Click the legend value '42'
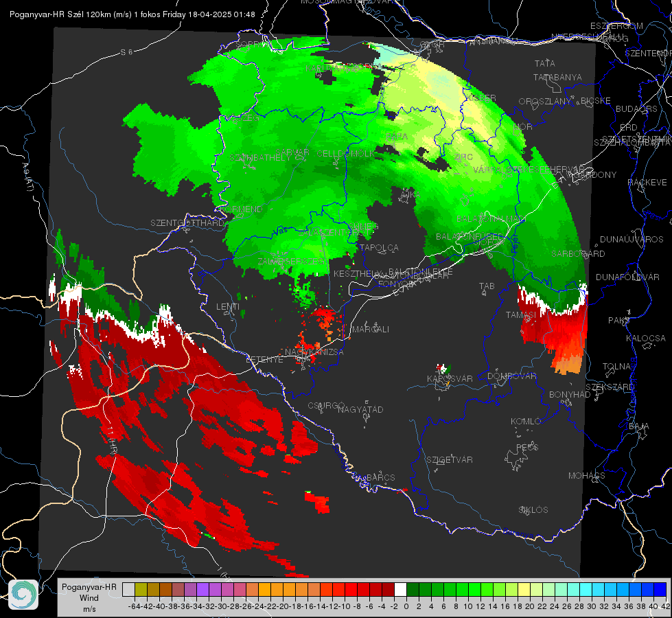The height and width of the screenshot is (618, 672). (666, 606)
